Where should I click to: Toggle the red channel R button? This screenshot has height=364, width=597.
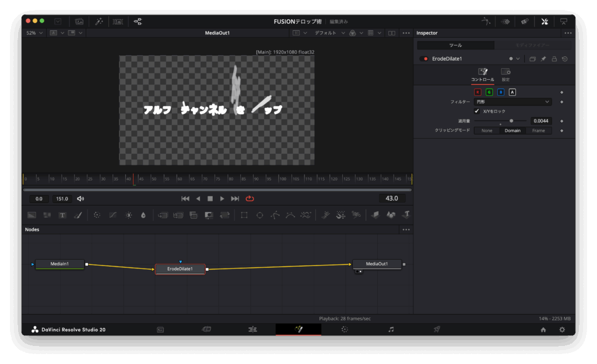point(478,92)
